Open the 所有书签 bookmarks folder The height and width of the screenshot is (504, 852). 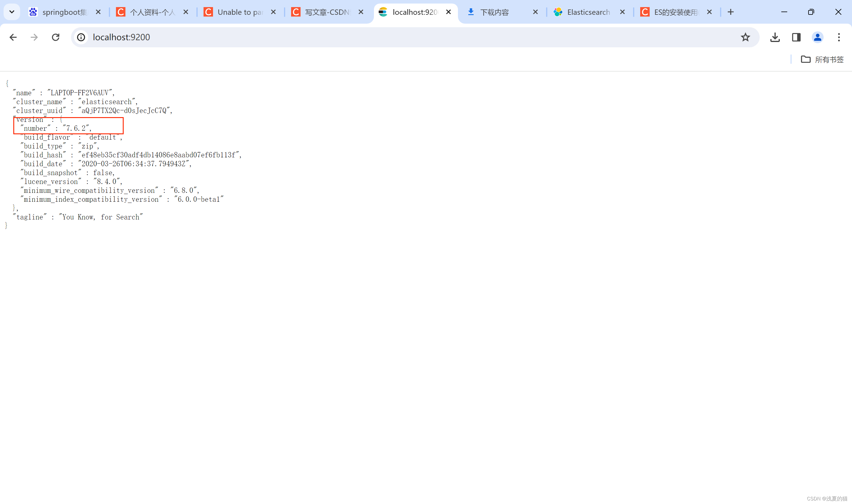(x=822, y=59)
